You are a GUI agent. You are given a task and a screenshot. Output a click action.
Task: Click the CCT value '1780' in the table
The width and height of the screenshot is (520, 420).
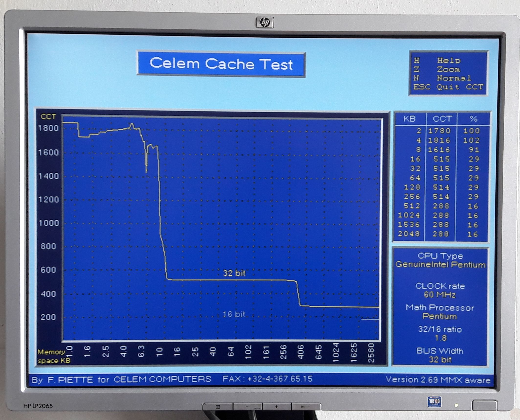click(439, 131)
